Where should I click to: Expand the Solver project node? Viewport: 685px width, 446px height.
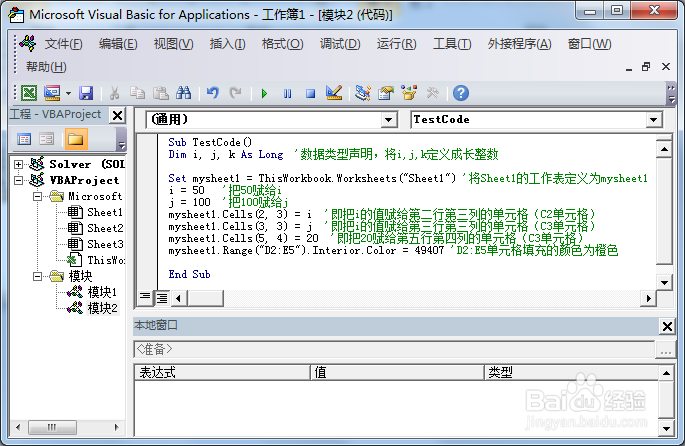click(x=18, y=164)
